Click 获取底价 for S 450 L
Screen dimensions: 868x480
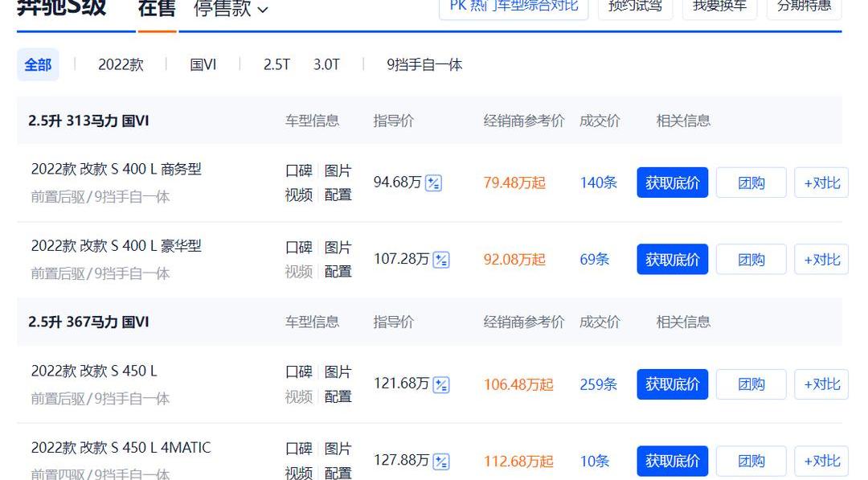pyautogui.click(x=673, y=384)
